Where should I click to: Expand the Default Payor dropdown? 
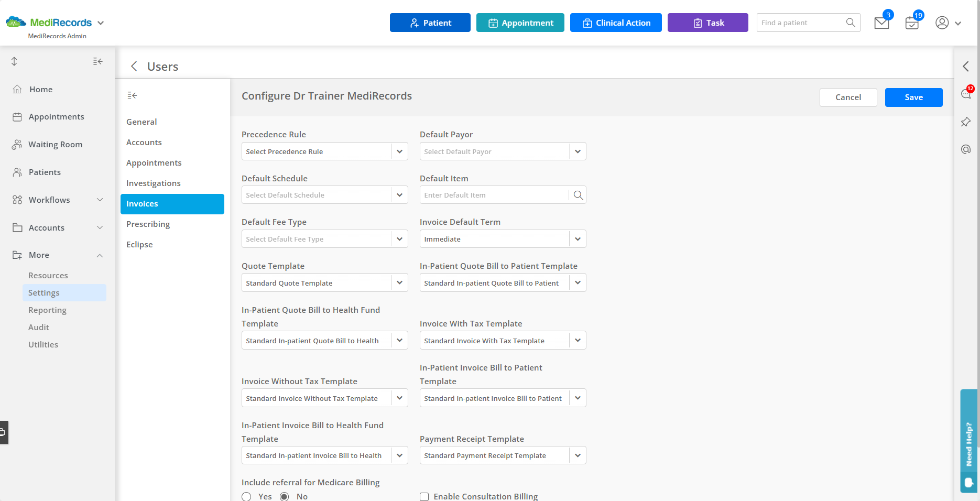(x=577, y=151)
